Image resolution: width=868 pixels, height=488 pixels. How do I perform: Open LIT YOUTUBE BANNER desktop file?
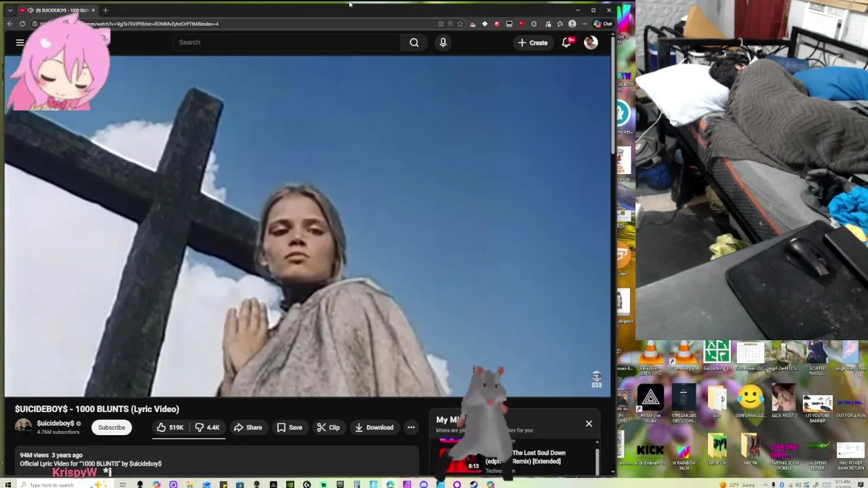[817, 409]
